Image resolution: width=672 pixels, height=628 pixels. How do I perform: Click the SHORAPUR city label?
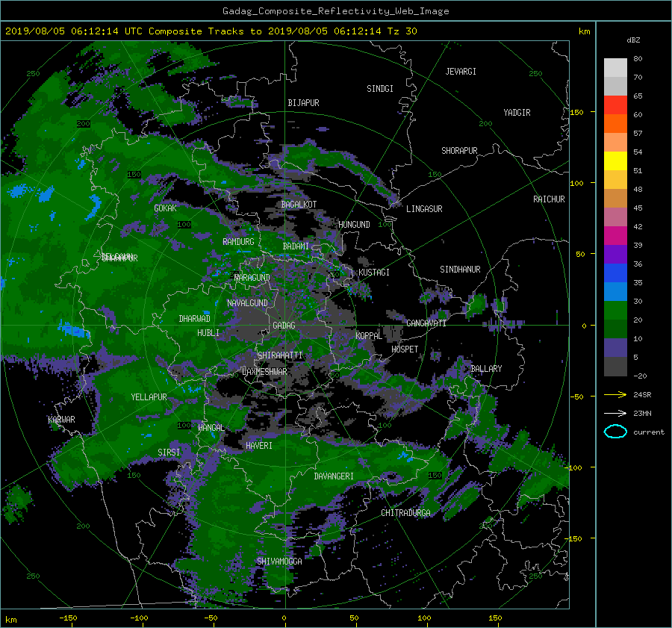click(459, 151)
